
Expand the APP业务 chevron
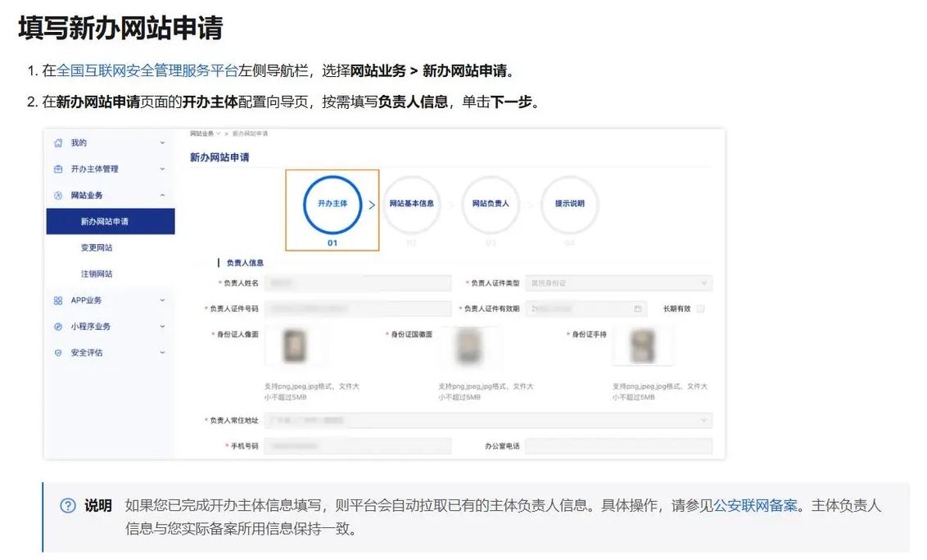(163, 300)
